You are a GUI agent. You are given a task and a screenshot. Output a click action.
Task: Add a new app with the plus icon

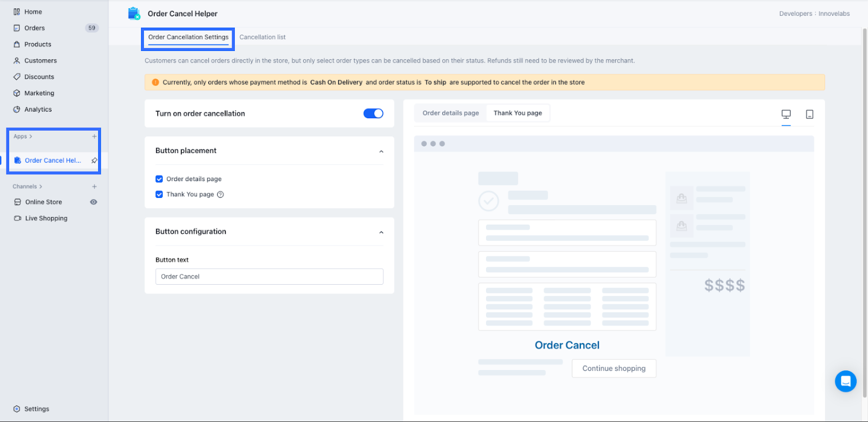94,137
